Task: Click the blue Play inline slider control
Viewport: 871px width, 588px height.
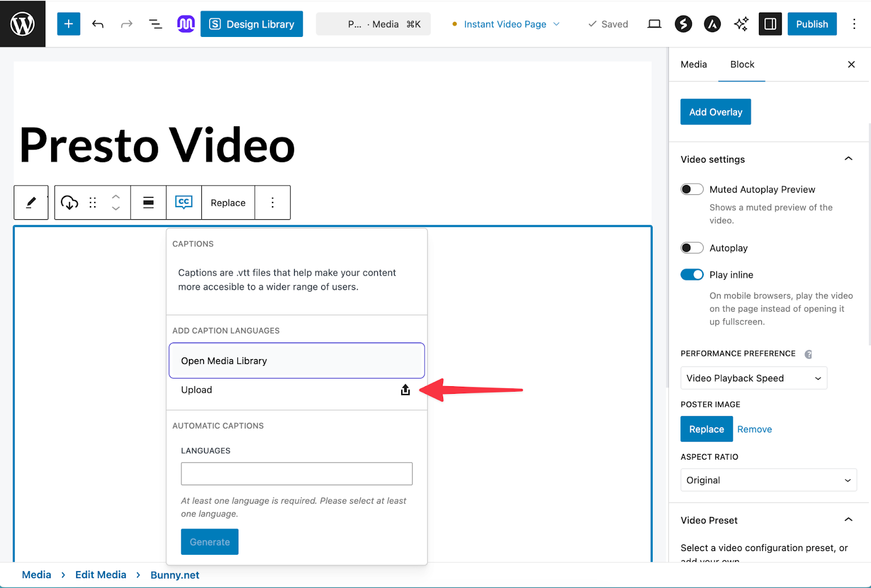Action: pos(692,274)
